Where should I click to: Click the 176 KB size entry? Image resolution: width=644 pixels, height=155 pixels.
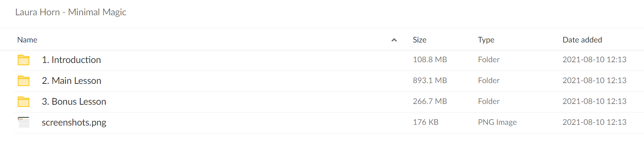click(426, 122)
